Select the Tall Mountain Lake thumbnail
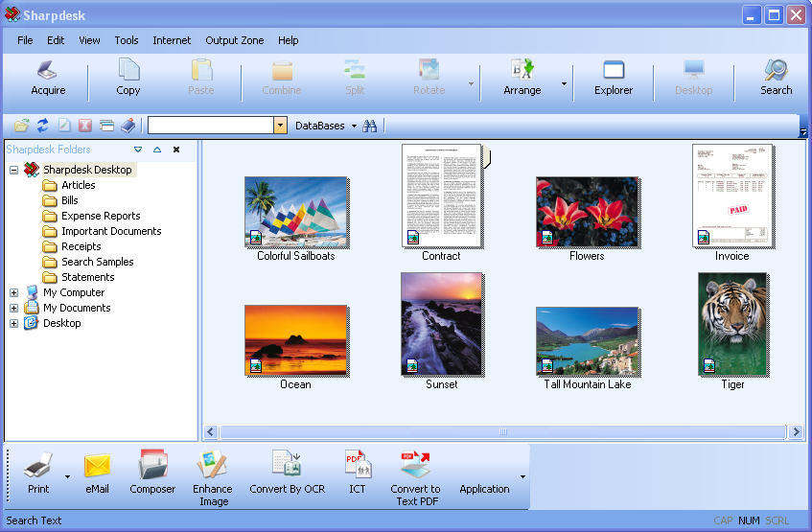The width and height of the screenshot is (812, 532). click(x=588, y=341)
